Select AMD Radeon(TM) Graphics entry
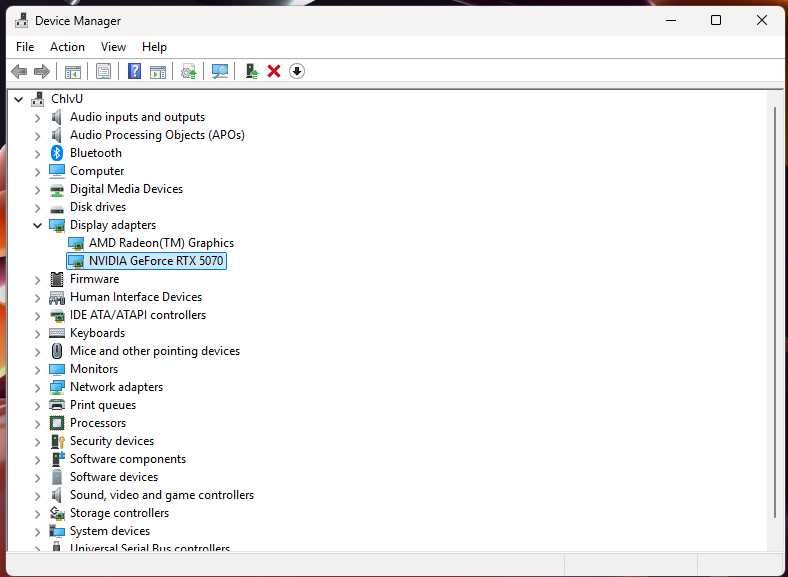 coord(161,243)
